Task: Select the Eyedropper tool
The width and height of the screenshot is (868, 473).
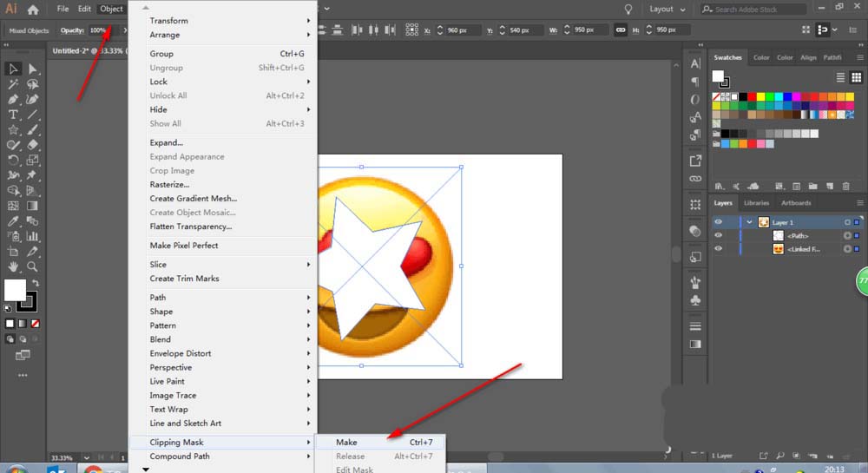Action: [x=13, y=221]
